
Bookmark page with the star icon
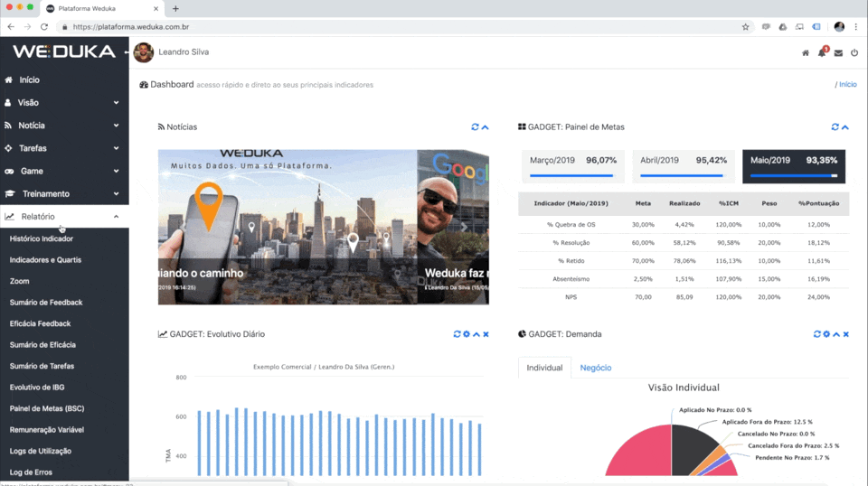pos(746,26)
